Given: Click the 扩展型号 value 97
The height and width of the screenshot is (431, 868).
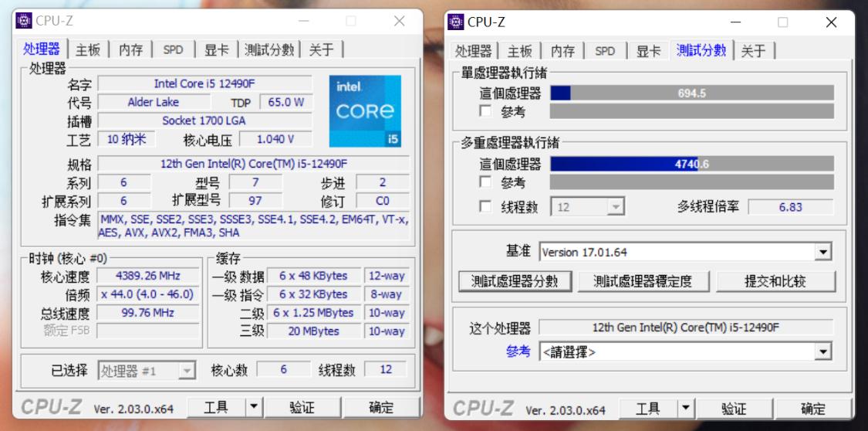Looking at the screenshot, I should tap(255, 201).
